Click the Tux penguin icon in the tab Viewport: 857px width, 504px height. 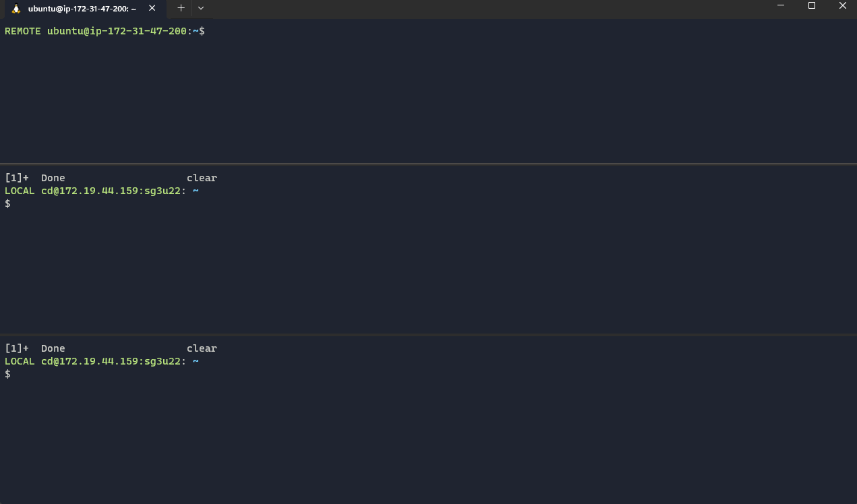tap(16, 9)
